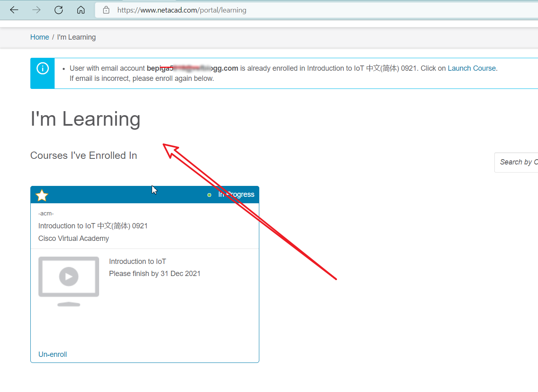Click the already enrolled notice message text

[284, 68]
